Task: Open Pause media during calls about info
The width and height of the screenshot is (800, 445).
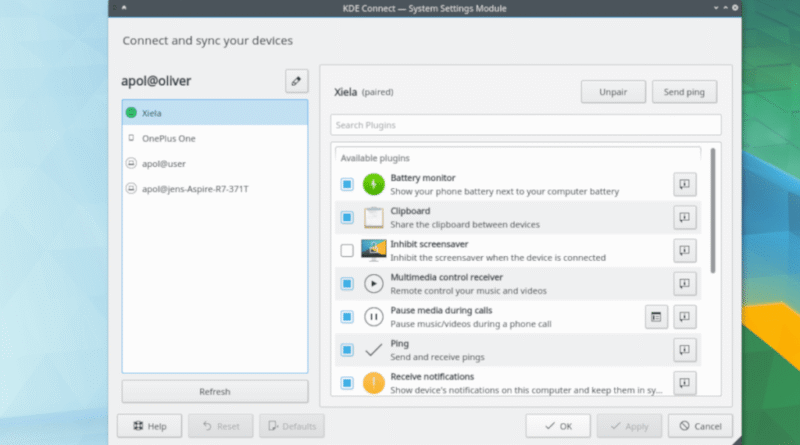Action: 685,317
